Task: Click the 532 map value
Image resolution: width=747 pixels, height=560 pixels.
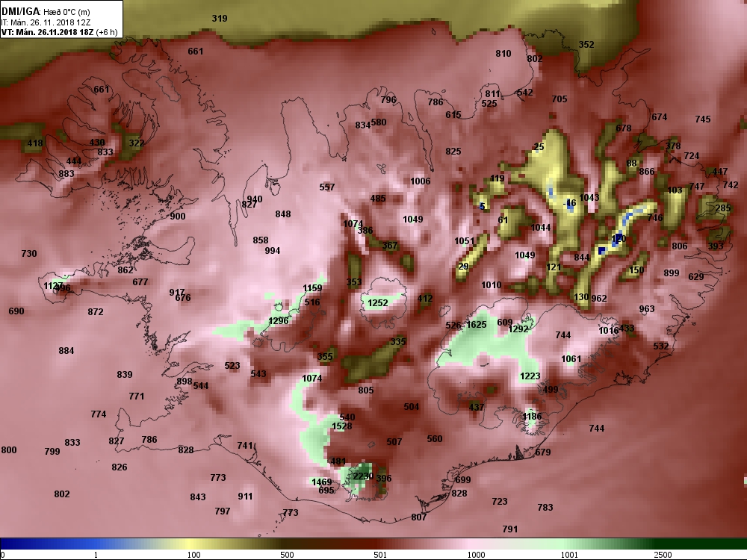Action: point(661,346)
